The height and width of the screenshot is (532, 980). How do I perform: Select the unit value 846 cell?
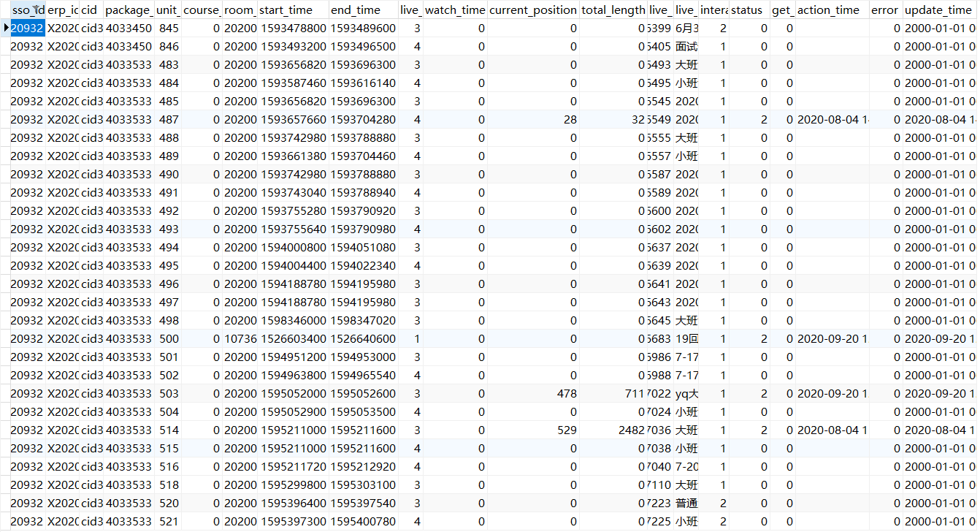(x=167, y=46)
